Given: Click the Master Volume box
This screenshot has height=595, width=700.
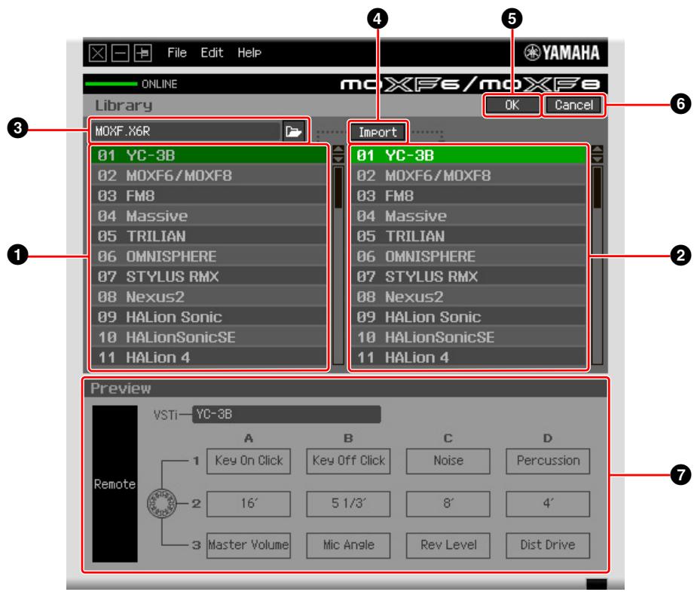Looking at the screenshot, I should tap(249, 545).
